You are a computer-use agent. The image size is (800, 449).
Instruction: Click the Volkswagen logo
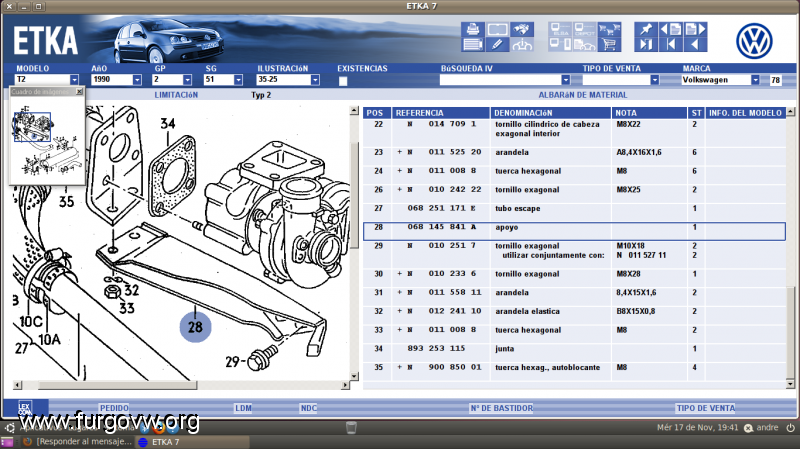[754, 41]
